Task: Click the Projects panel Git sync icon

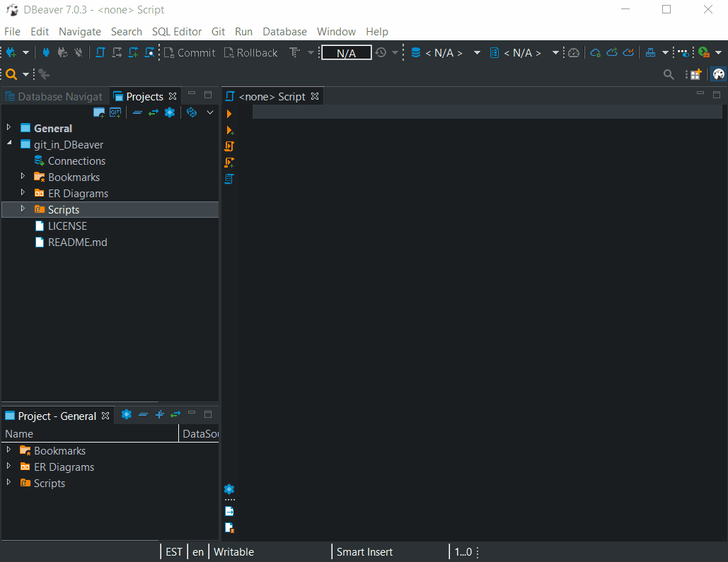Action: pyautogui.click(x=191, y=112)
